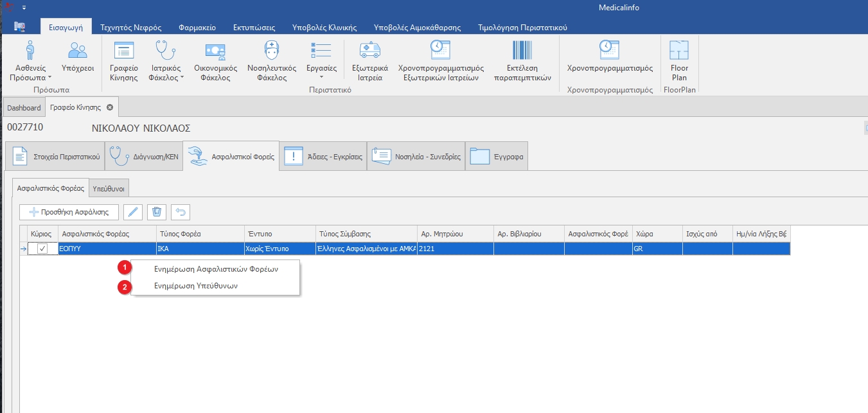Click the trash delete insurance icon
The image size is (868, 413).
click(157, 212)
